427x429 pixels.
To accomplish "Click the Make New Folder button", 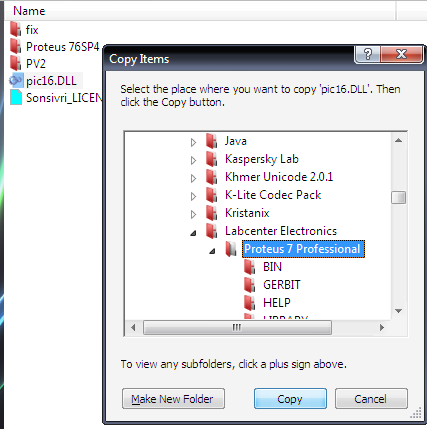I will (x=173, y=399).
